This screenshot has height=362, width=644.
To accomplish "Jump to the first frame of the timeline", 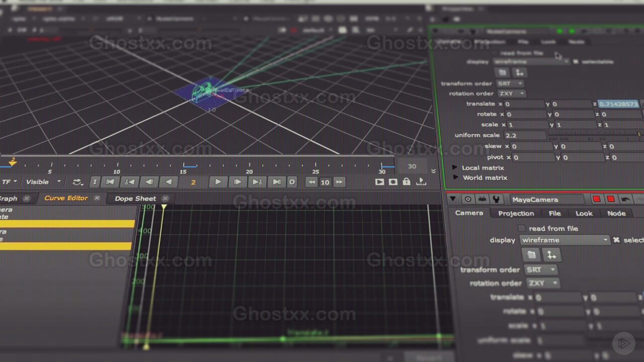I will coord(111,182).
